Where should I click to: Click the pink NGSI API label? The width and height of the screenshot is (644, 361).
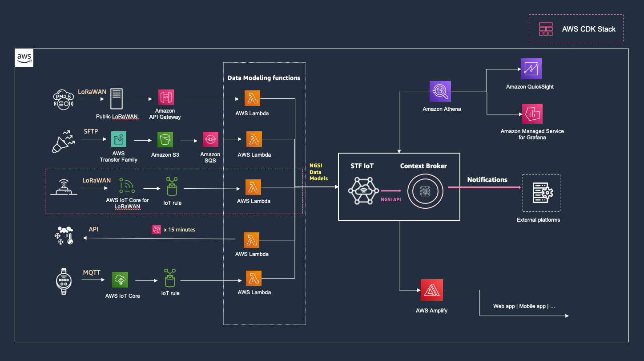point(391,199)
